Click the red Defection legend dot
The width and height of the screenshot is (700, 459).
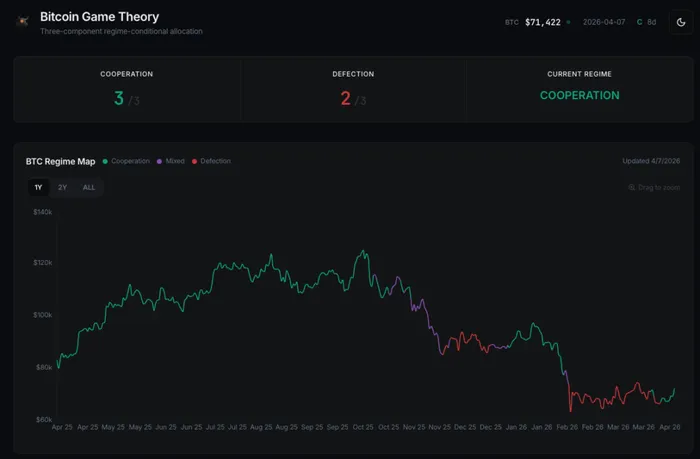195,161
